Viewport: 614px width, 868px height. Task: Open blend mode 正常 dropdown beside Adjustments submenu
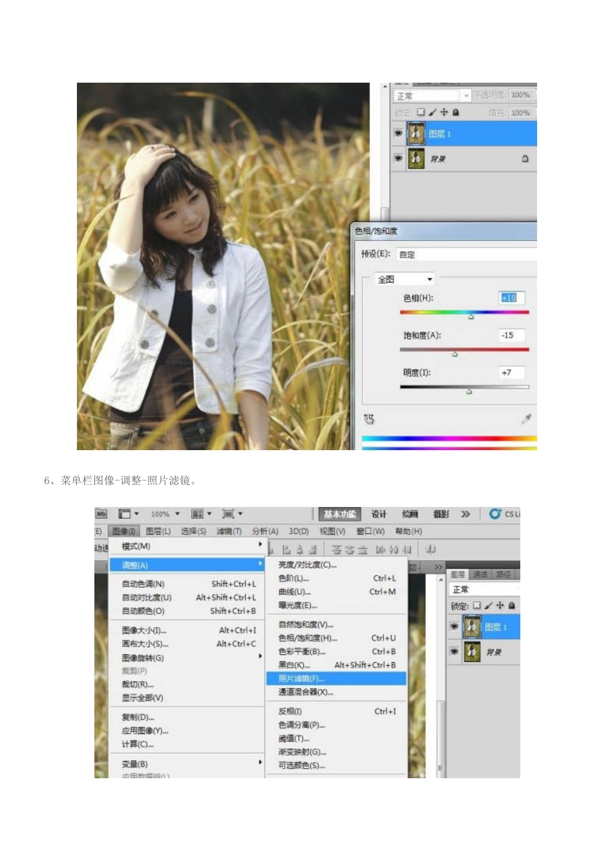[x=485, y=590]
